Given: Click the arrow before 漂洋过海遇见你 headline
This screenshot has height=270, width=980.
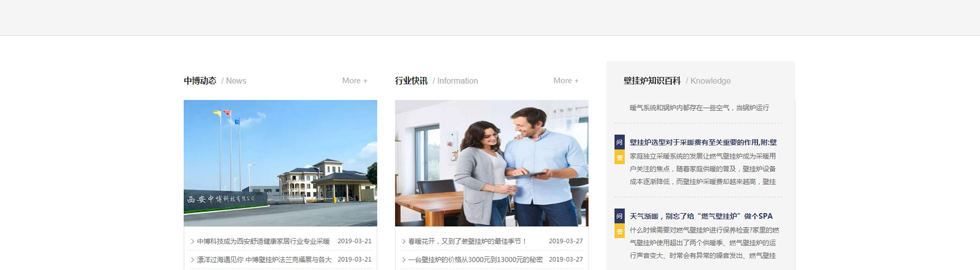Looking at the screenshot, I should coord(192,260).
